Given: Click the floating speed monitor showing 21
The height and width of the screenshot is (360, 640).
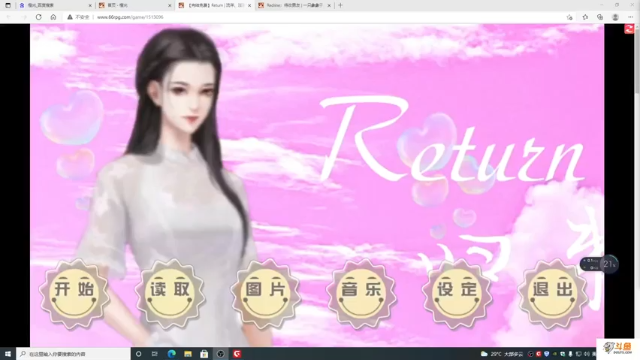Looking at the screenshot, I should 599,264.
